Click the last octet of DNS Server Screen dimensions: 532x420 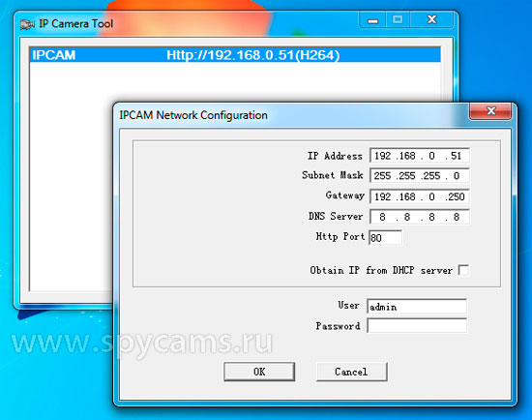tap(457, 217)
